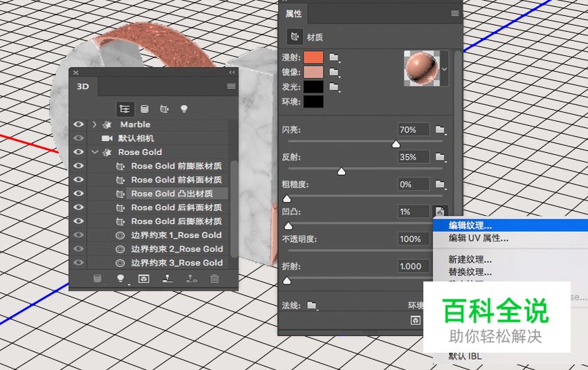Screen dimensions: 588x370
Task: Open shine (闪亮) texture folder menu
Action: [x=440, y=130]
